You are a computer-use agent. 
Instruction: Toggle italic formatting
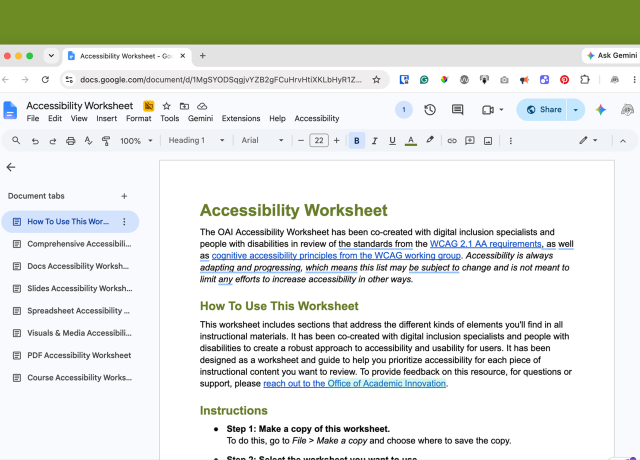(374, 141)
